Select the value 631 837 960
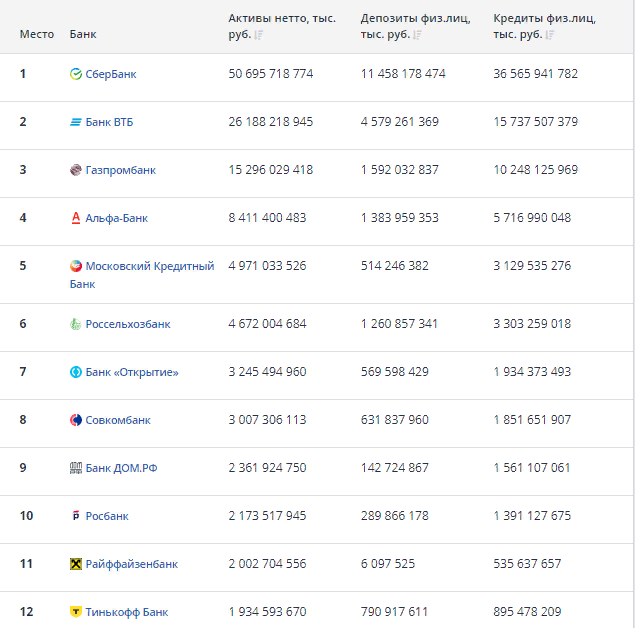The width and height of the screenshot is (635, 628). (x=395, y=419)
